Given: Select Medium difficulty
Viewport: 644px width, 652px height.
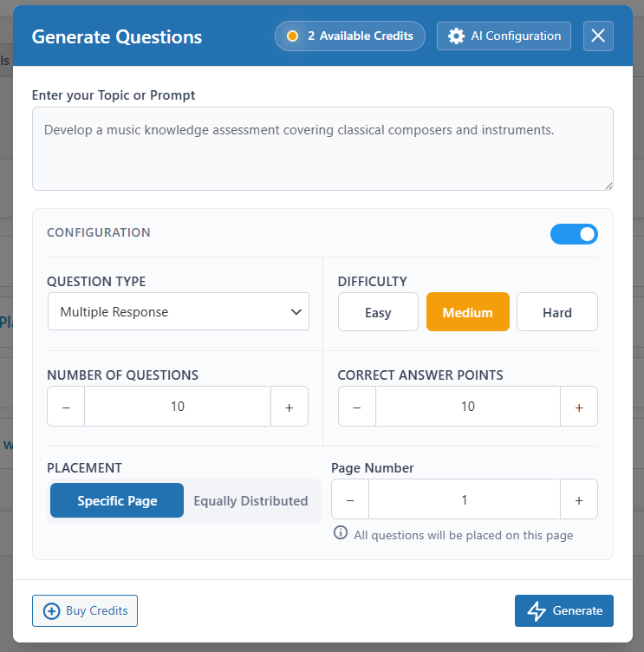Looking at the screenshot, I should [x=468, y=312].
